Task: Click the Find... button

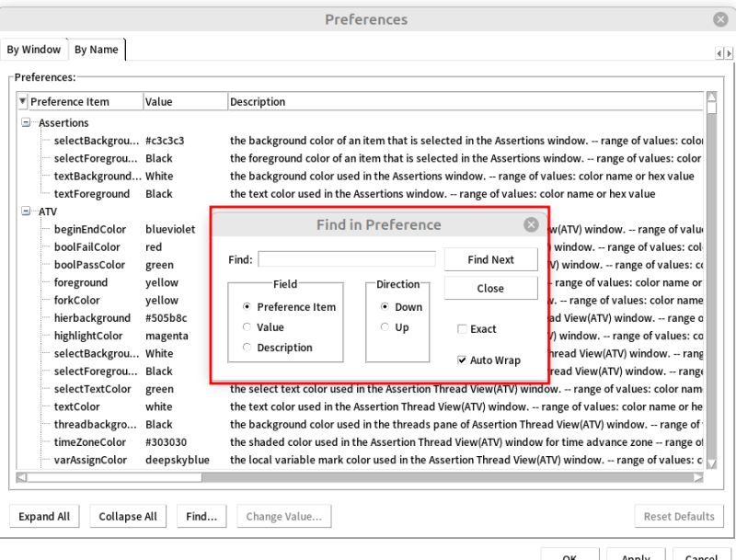Action: (x=201, y=517)
